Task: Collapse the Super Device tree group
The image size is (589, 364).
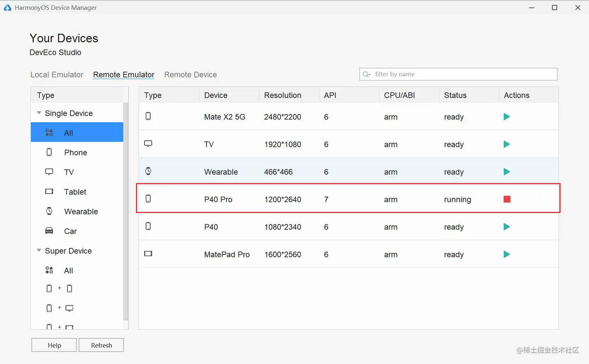Action: pyautogui.click(x=39, y=250)
